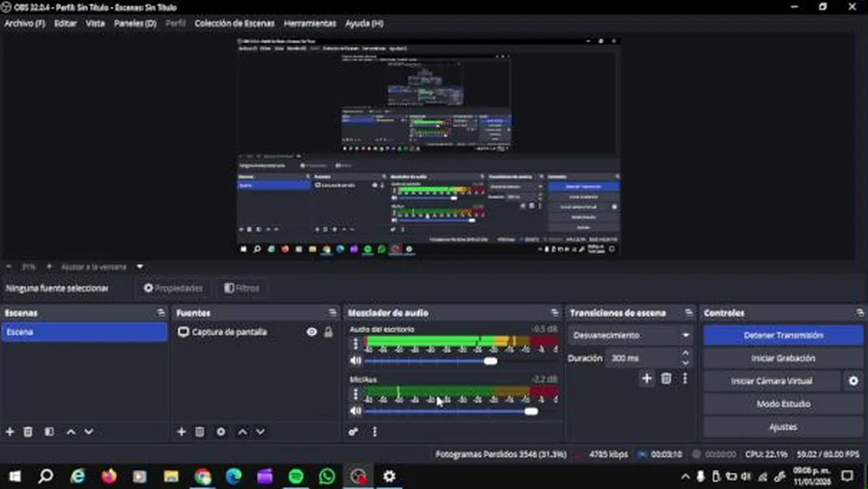Open the Herramientas menu
The height and width of the screenshot is (489, 868).
pyautogui.click(x=309, y=23)
